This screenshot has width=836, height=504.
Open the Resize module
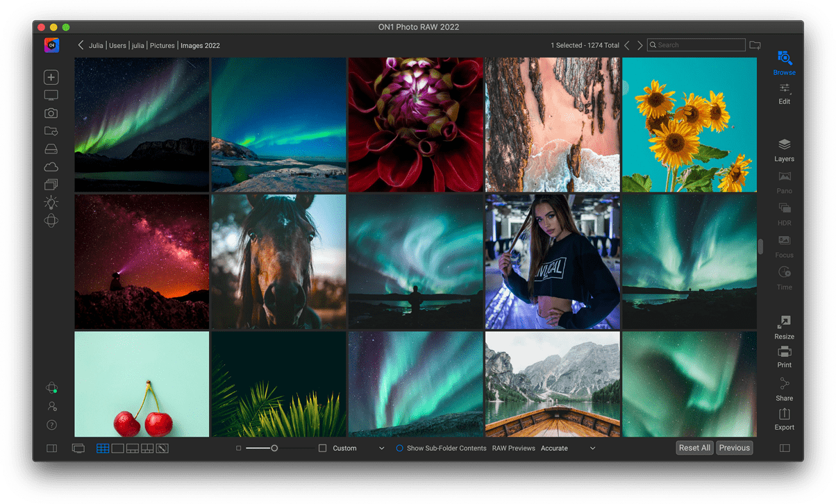[x=784, y=328]
